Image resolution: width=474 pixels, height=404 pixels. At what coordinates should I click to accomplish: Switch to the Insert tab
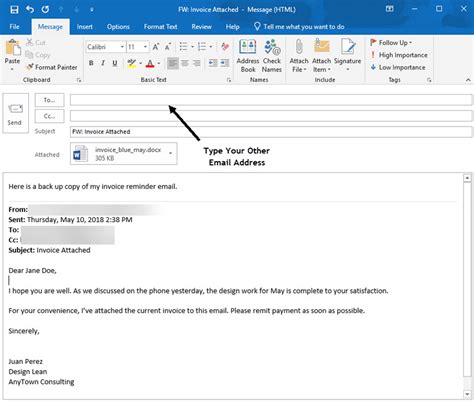85,27
